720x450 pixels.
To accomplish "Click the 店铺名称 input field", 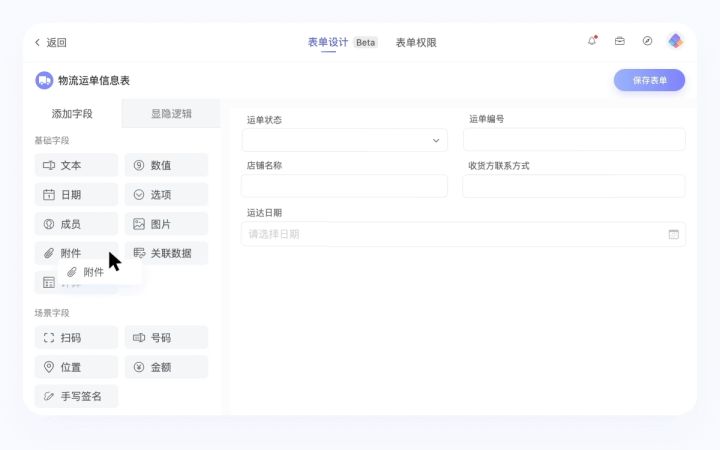I will [344, 186].
